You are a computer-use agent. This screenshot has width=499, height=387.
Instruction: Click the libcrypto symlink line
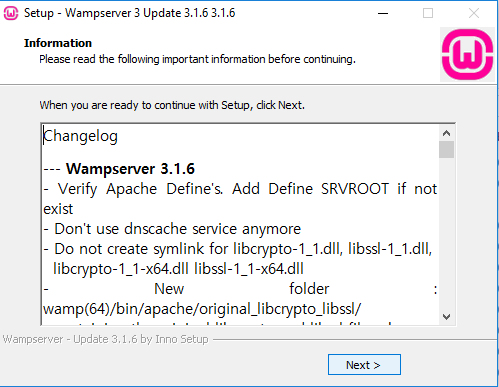click(238, 259)
